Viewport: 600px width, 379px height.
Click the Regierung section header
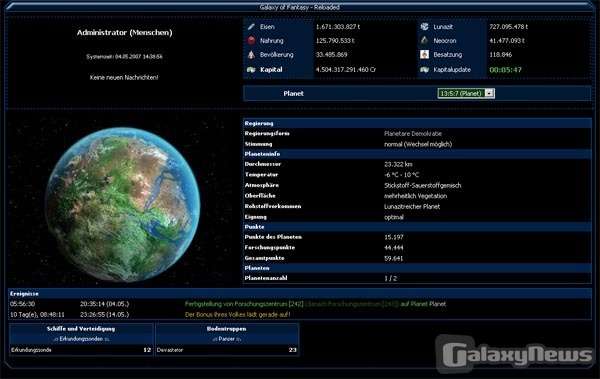(417, 123)
